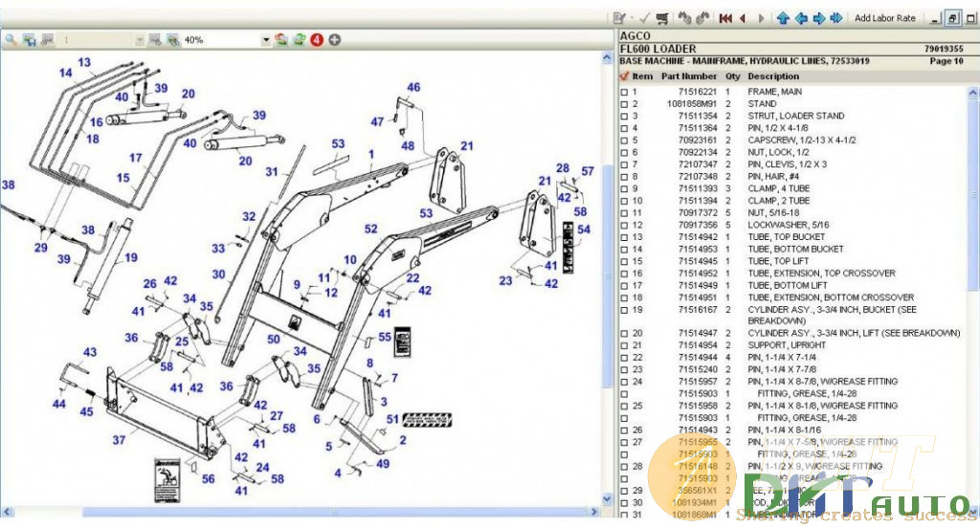Click the rotate image left icon
This screenshot has width=980, height=527.
(x=281, y=40)
